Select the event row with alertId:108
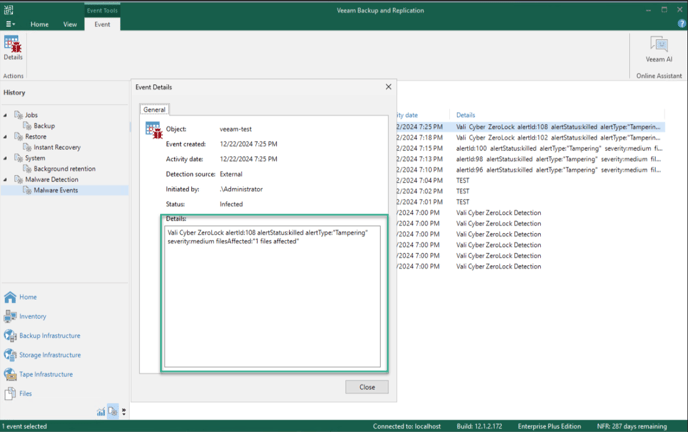The image size is (688, 432). [x=531, y=127]
